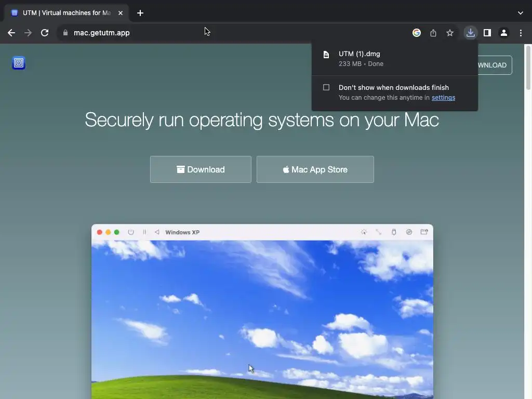Open the profile avatar menu
This screenshot has width=532, height=399.
(504, 33)
